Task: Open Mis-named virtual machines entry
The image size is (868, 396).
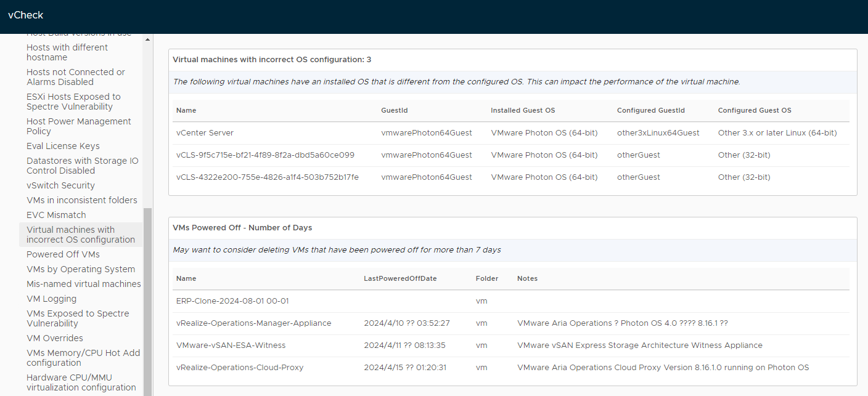Action: coord(84,284)
